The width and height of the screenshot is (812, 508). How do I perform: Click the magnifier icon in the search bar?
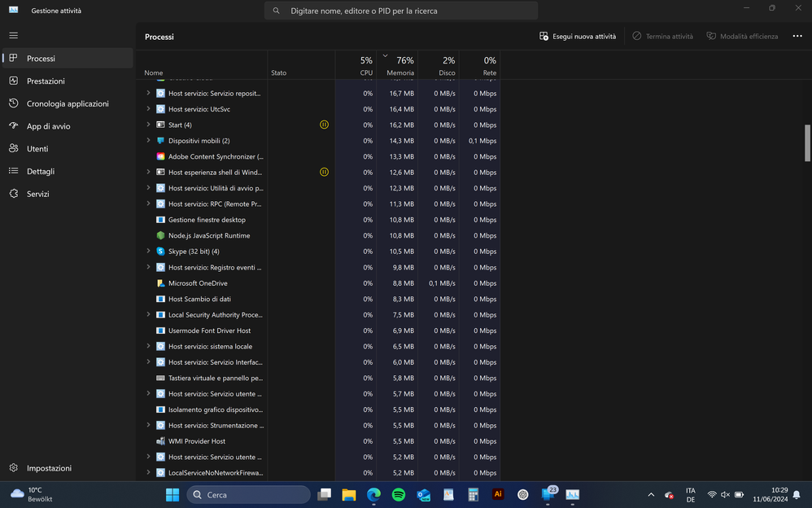click(277, 11)
